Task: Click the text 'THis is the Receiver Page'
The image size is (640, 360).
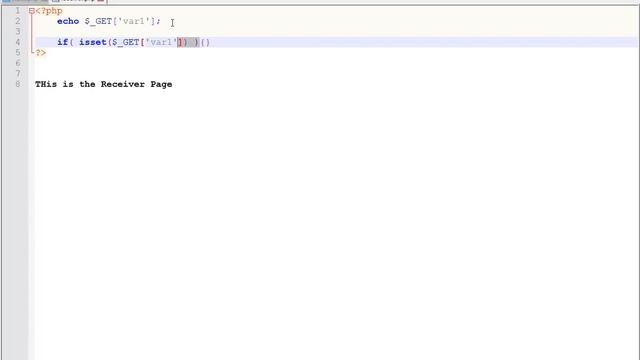Action: coord(104,84)
